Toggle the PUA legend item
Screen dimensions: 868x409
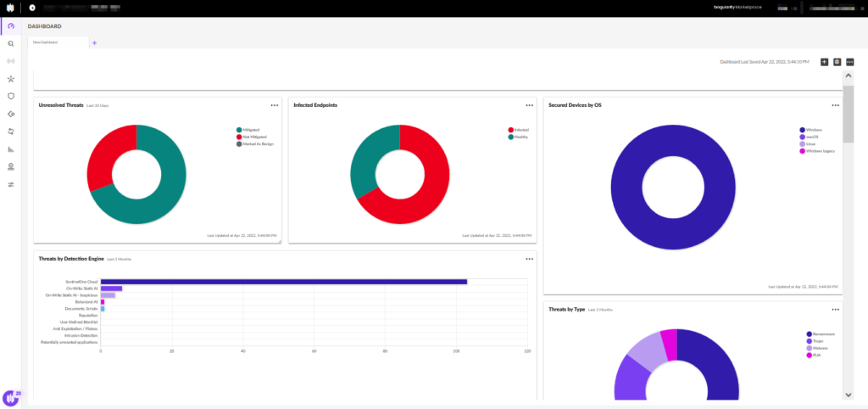813,355
